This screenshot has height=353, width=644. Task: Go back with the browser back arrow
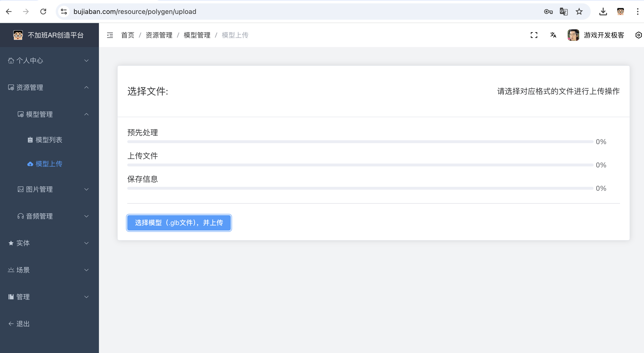click(9, 12)
